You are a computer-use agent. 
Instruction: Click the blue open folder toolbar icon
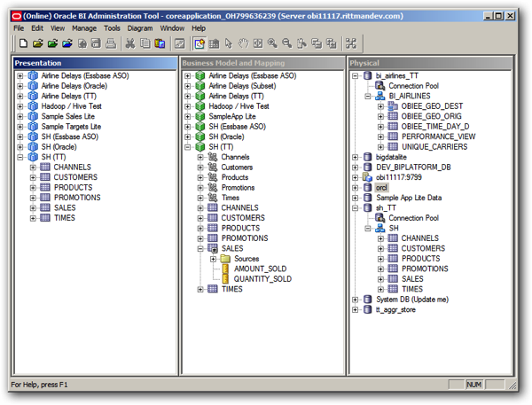pos(67,43)
